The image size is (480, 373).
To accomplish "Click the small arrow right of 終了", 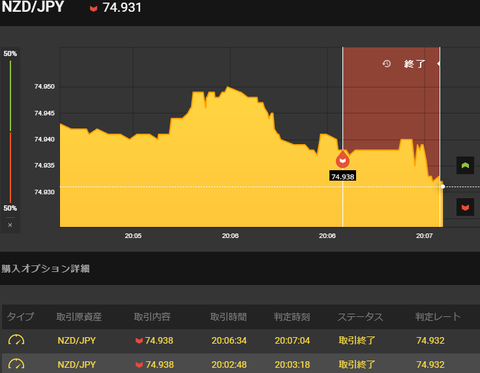I will [438, 63].
